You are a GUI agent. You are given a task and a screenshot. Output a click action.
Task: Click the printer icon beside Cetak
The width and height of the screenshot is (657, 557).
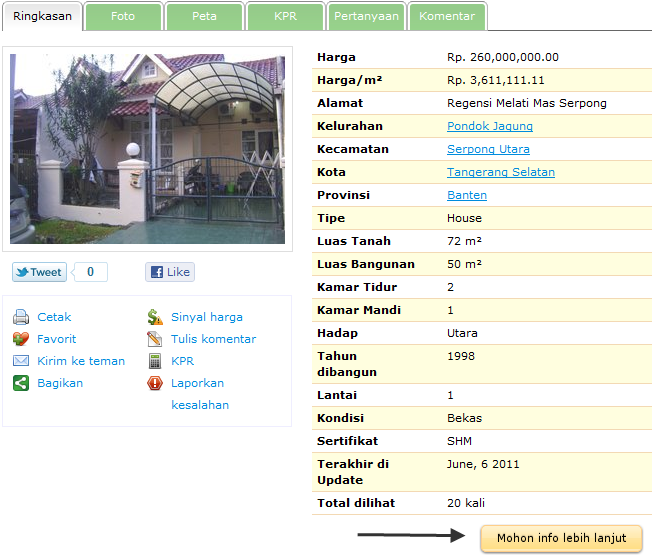point(21,317)
